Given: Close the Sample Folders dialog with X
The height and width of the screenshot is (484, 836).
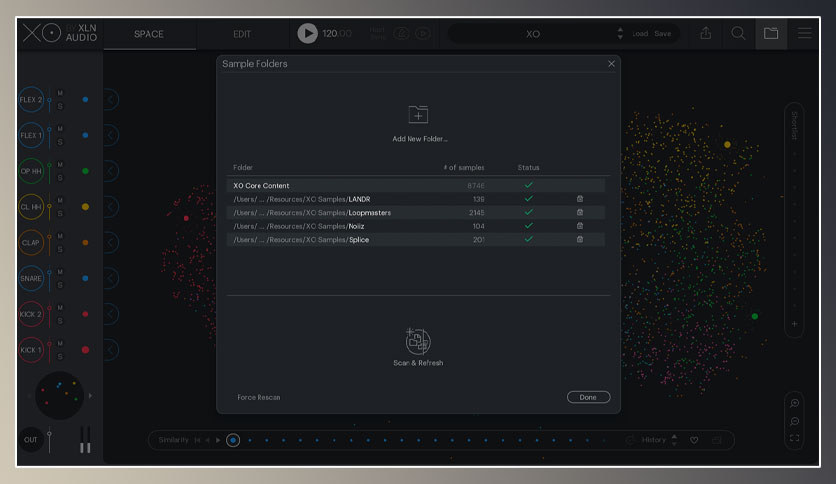Looking at the screenshot, I should (611, 63).
